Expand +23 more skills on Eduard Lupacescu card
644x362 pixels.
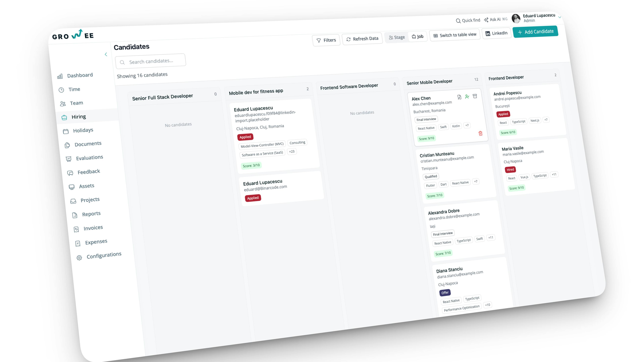click(x=291, y=152)
